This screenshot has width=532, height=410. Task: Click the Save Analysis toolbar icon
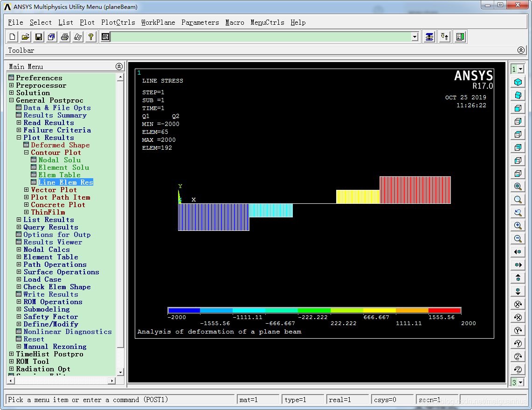tap(39, 37)
